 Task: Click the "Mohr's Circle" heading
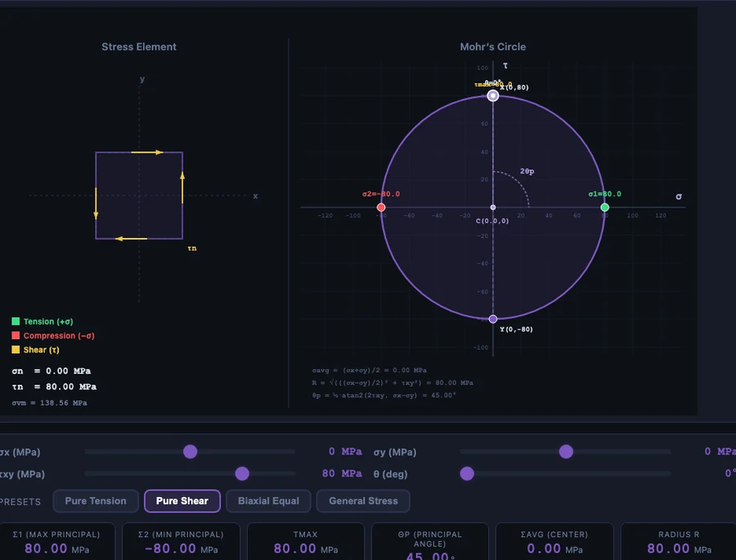(x=493, y=47)
